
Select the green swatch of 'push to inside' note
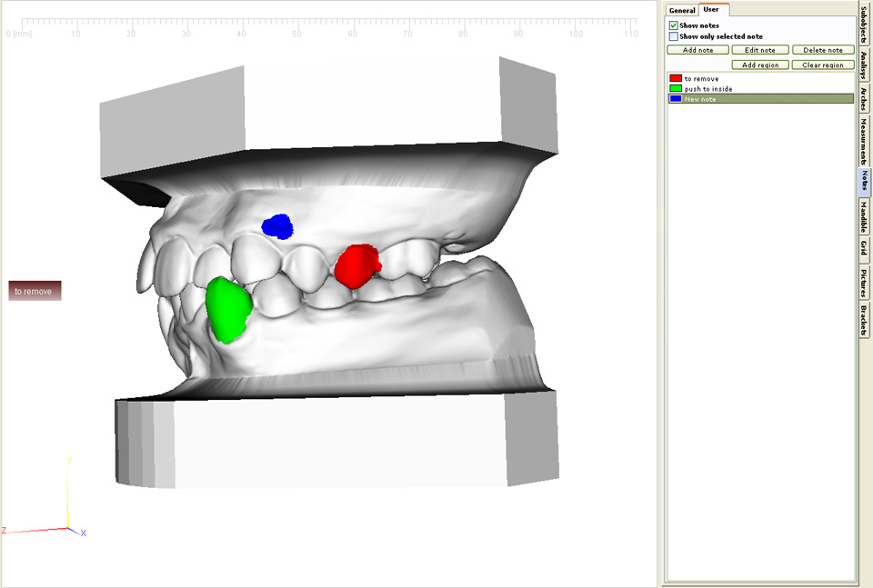(x=676, y=88)
